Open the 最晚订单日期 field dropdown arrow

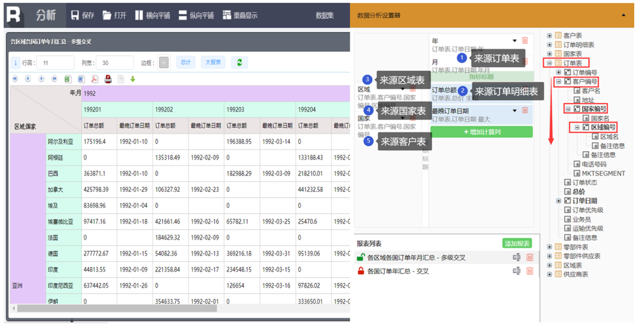point(515,110)
